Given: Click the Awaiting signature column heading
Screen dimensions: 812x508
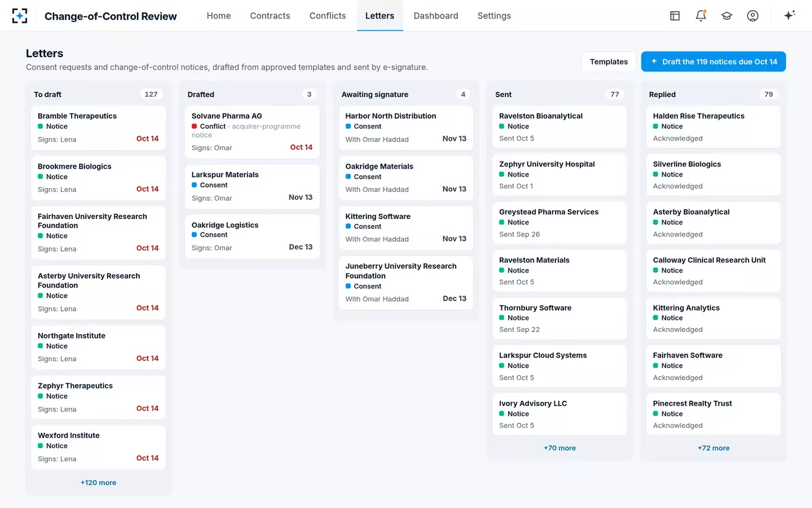Looking at the screenshot, I should [x=375, y=94].
